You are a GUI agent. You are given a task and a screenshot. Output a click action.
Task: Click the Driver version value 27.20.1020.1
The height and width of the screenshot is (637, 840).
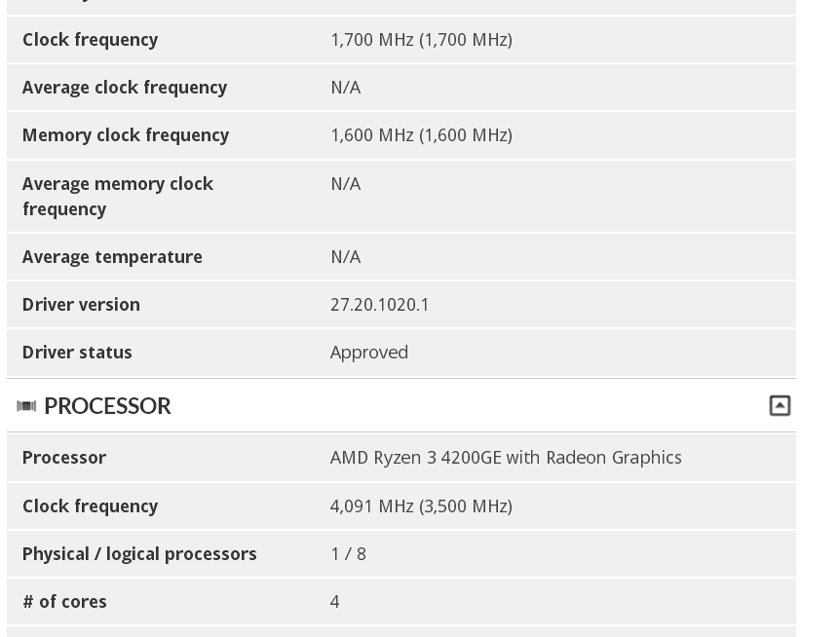[x=380, y=304]
